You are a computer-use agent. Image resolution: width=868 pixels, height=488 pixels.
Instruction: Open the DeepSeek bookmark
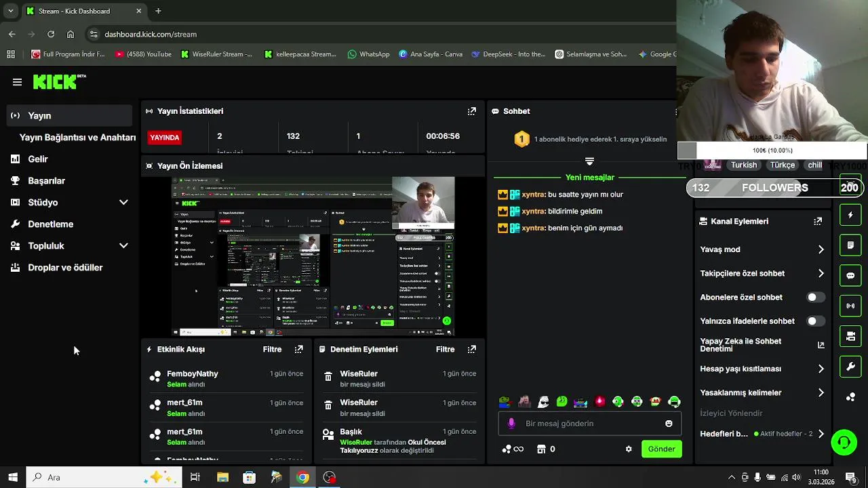click(x=508, y=54)
